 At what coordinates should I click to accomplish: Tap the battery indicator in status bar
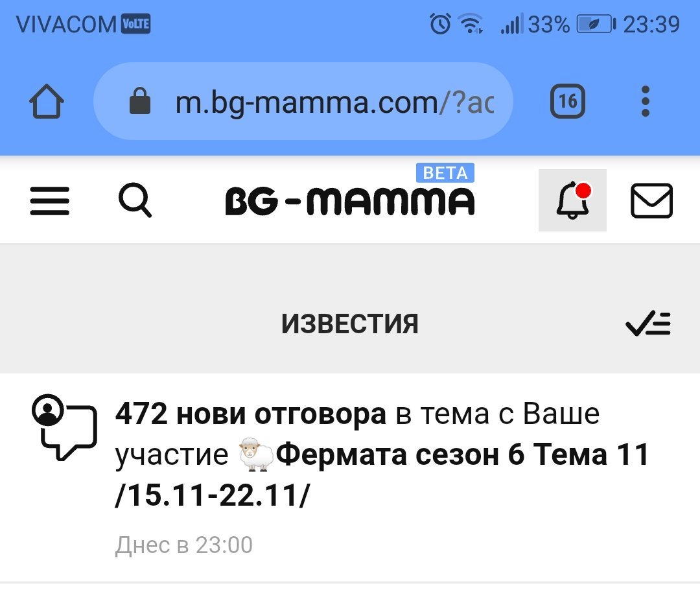point(596,25)
